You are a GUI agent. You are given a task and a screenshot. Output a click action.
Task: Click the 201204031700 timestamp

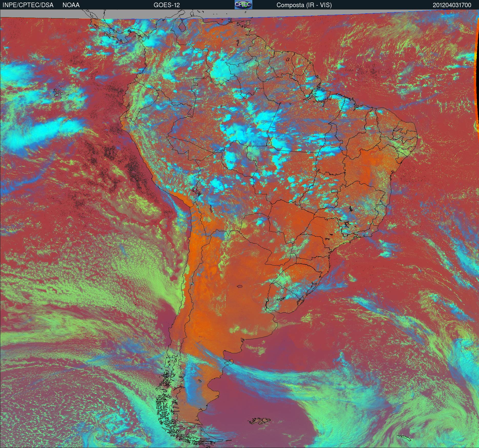click(x=452, y=5)
